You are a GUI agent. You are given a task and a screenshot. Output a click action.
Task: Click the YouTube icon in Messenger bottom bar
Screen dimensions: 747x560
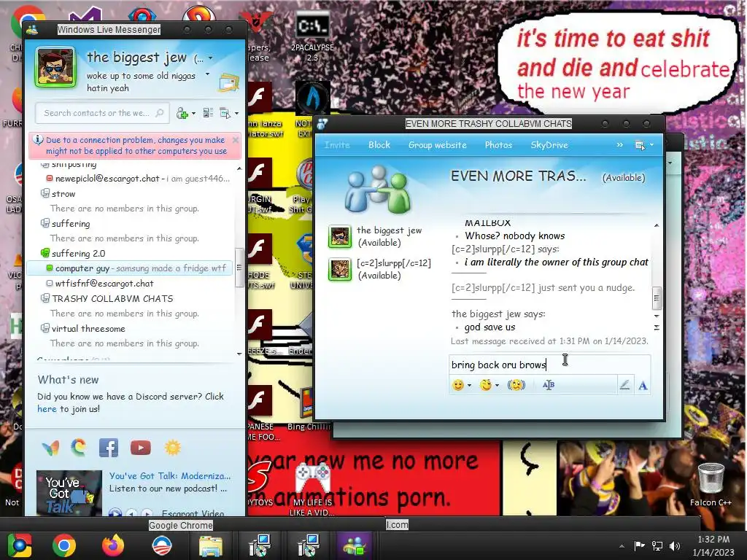click(141, 448)
